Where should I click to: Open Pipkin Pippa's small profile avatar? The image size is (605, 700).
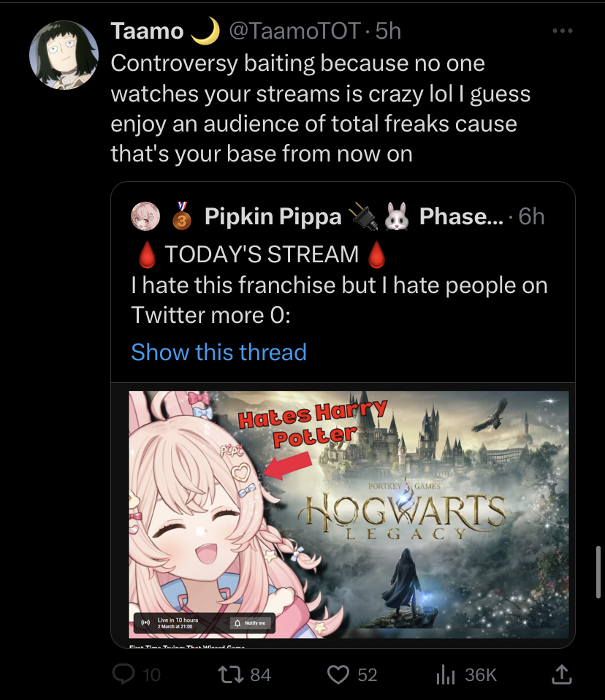click(x=145, y=216)
